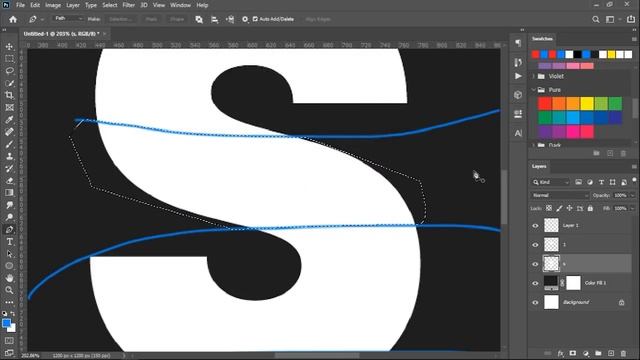Open layer Kind filter dropdown
The height and width of the screenshot is (360, 640).
click(551, 182)
